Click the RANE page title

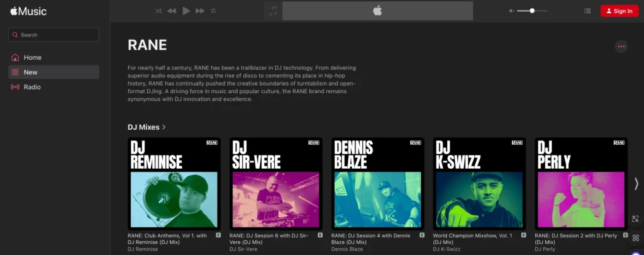(x=147, y=45)
